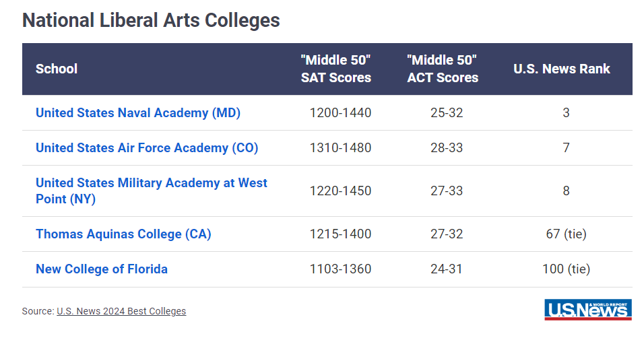Open United States Air Force Academy link
The image size is (644, 338).
click(x=147, y=148)
